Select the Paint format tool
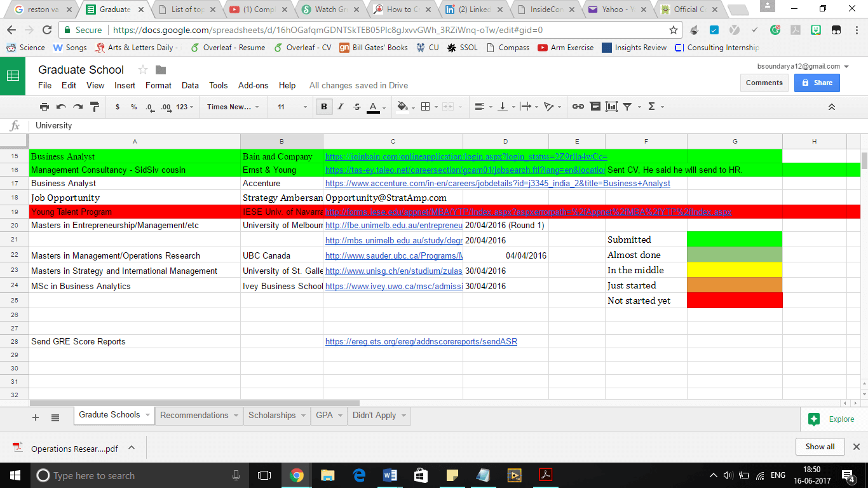 pos(95,107)
